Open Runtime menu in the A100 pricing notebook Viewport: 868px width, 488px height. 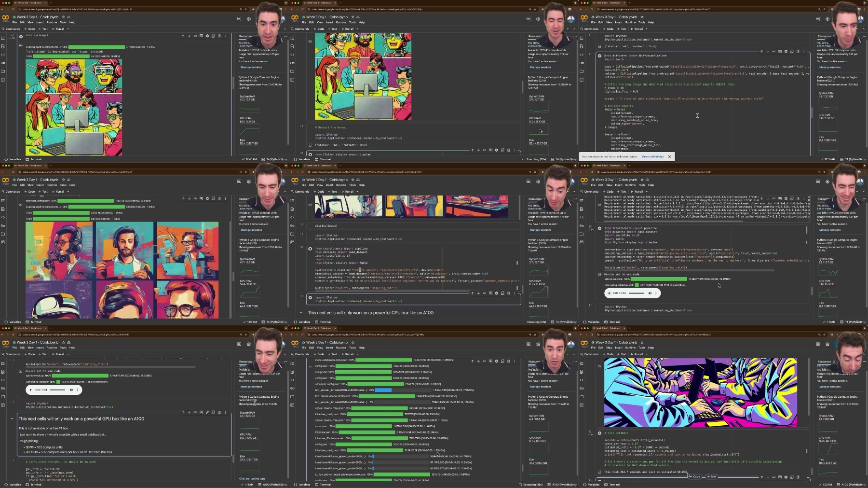click(52, 348)
